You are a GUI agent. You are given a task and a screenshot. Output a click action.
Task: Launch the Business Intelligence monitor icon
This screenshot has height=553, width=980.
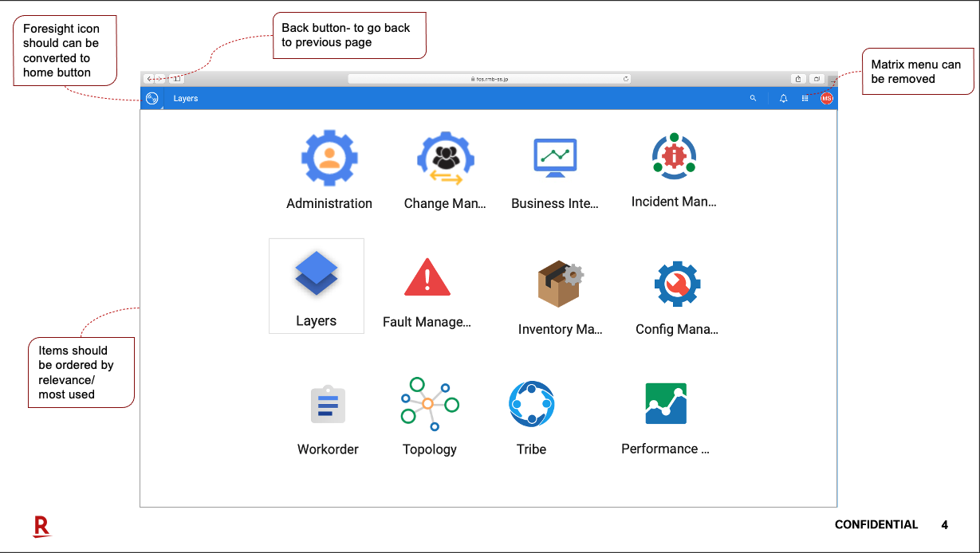555,159
